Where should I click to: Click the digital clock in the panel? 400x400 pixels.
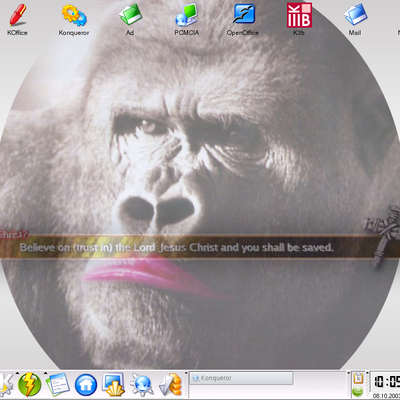pos(386,381)
